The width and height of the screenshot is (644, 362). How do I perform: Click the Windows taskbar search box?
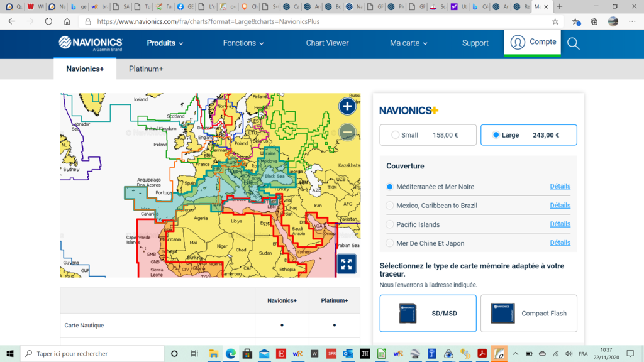(x=92, y=353)
